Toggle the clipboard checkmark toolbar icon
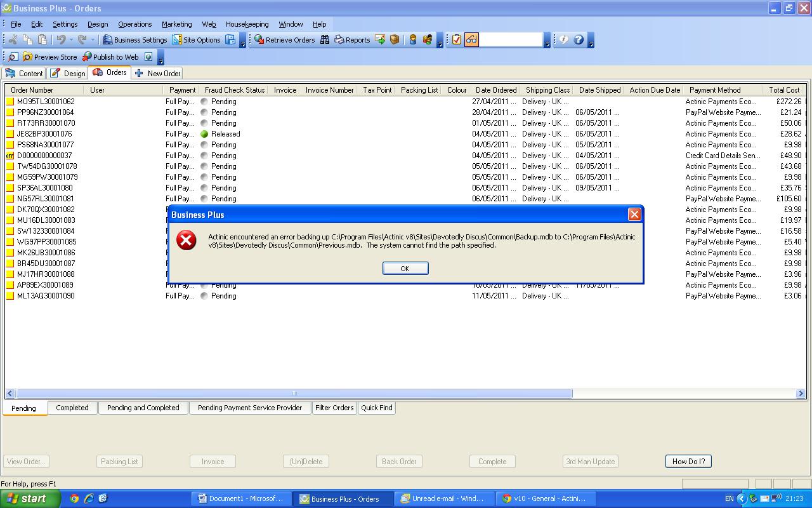812x508 pixels. coord(456,40)
